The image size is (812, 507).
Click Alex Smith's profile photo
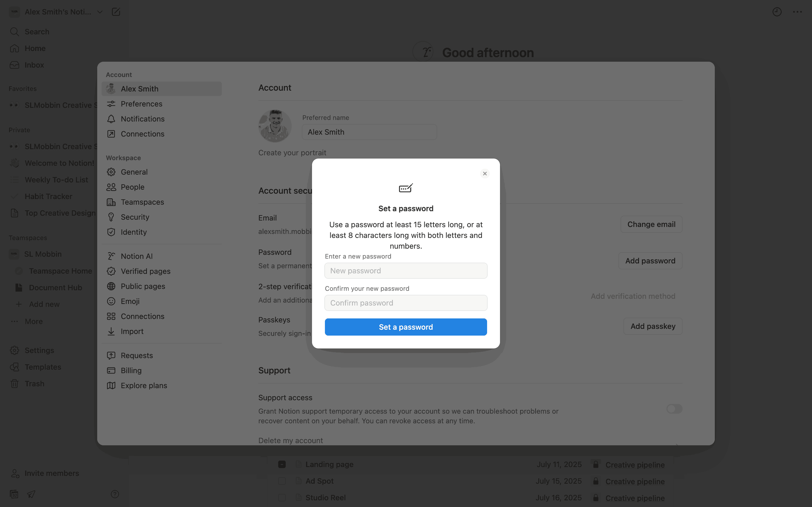(275, 126)
